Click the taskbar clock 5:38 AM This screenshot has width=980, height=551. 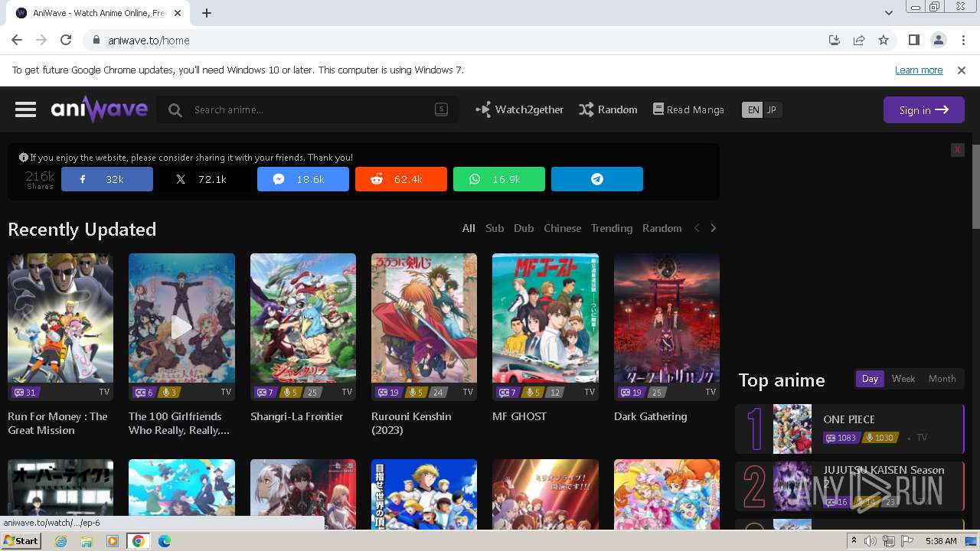click(941, 540)
